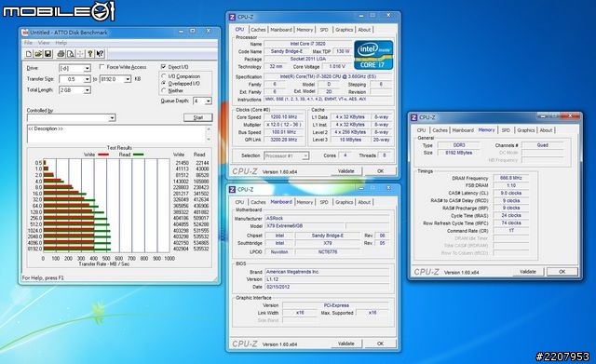Image resolution: width=596 pixels, height=364 pixels.
Task: Open the Total Length dropdown showing 2 GB
Action: pyautogui.click(x=87, y=90)
